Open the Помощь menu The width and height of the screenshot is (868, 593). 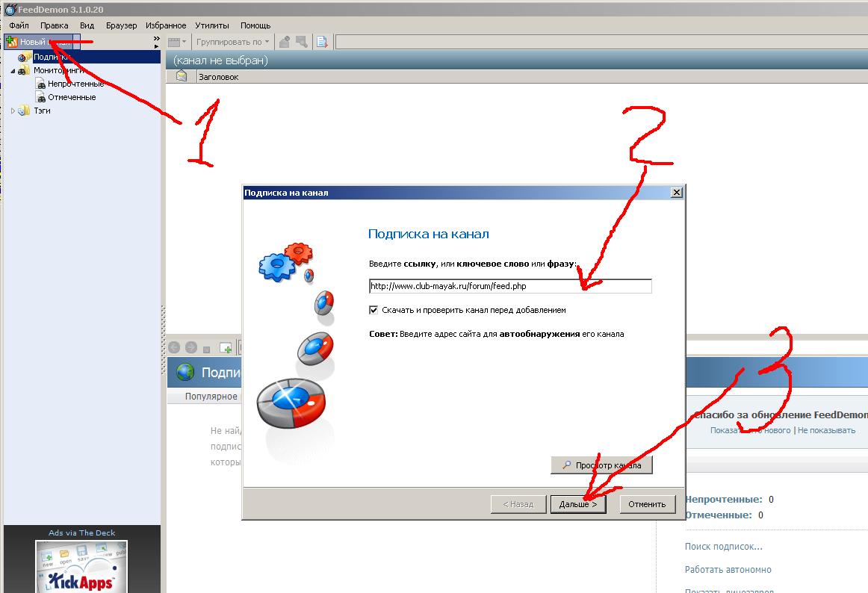pyautogui.click(x=255, y=25)
